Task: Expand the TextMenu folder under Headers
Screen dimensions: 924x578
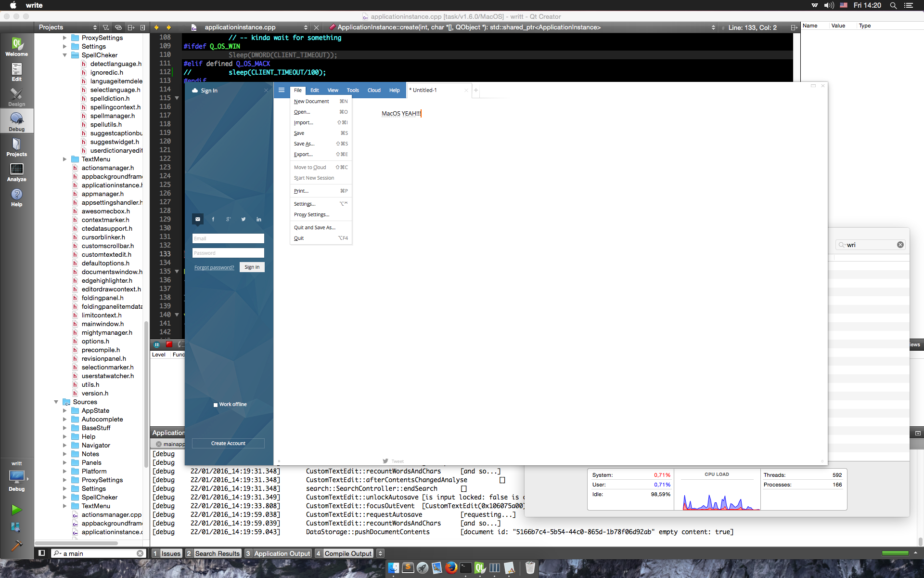Action: [x=65, y=159]
